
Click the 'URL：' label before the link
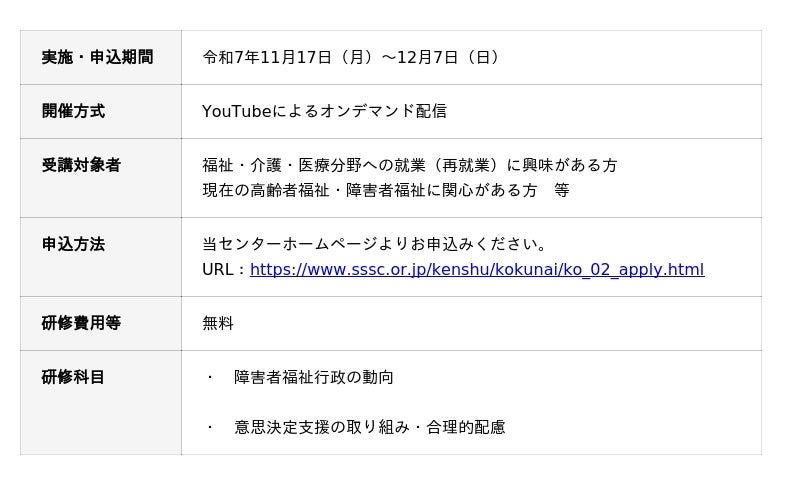coord(225,270)
